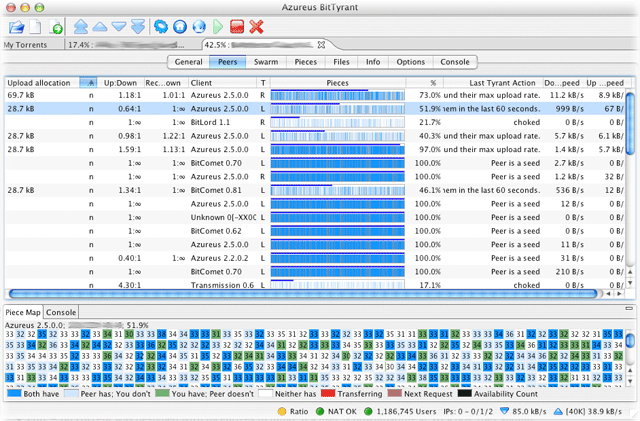Select the BitLord 1.1 peer row
Screen dimensions: 640x421
coord(314,123)
